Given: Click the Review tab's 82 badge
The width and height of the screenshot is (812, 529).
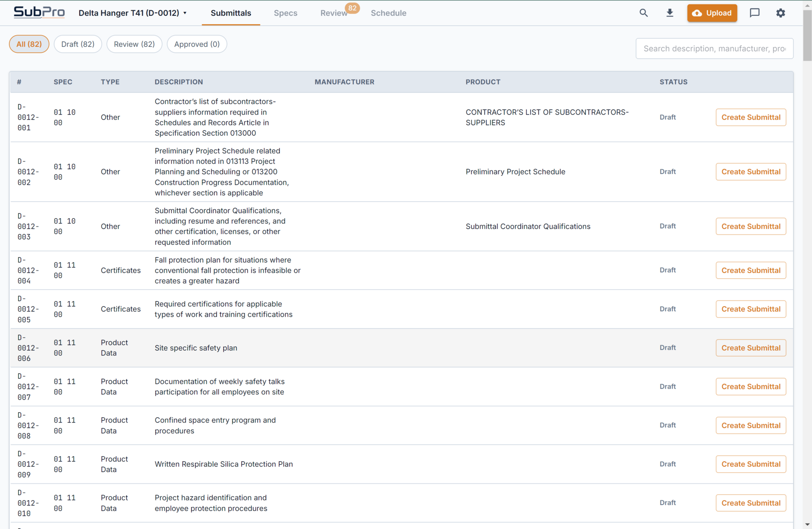Looking at the screenshot, I should (352, 8).
